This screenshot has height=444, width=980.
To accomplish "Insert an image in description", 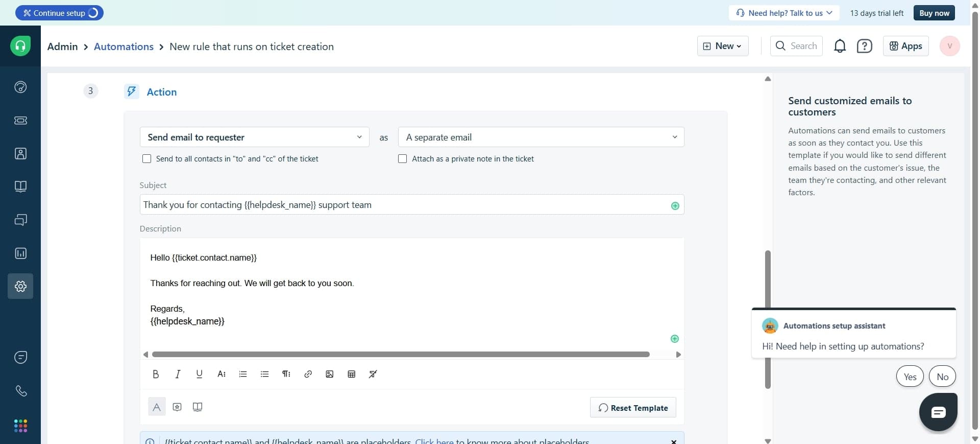I will (x=330, y=374).
